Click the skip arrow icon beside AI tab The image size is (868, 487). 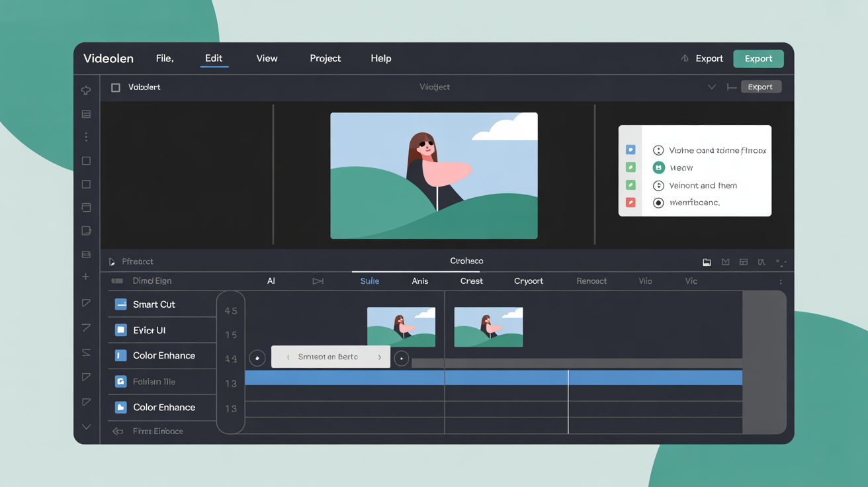[x=318, y=281]
